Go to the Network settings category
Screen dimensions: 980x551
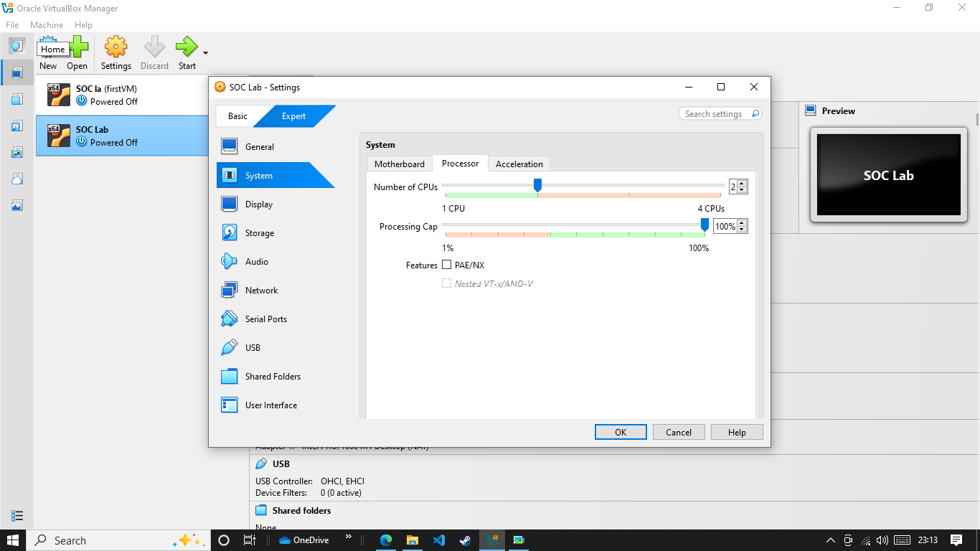275,291
